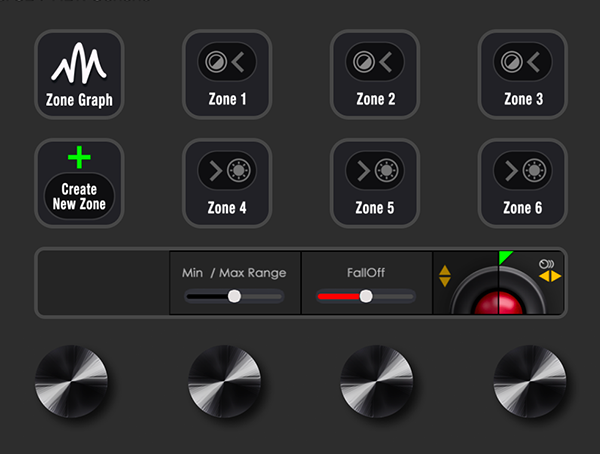Click the third rotary knob under FallOff
The height and width of the screenshot is (454, 600).
(x=377, y=381)
